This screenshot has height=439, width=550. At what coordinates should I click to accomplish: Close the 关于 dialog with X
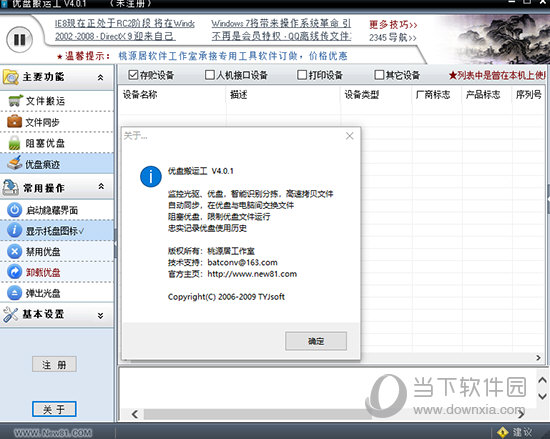[x=349, y=136]
